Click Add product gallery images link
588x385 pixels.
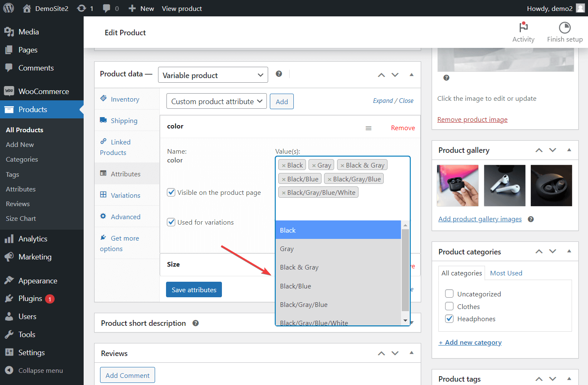(480, 219)
